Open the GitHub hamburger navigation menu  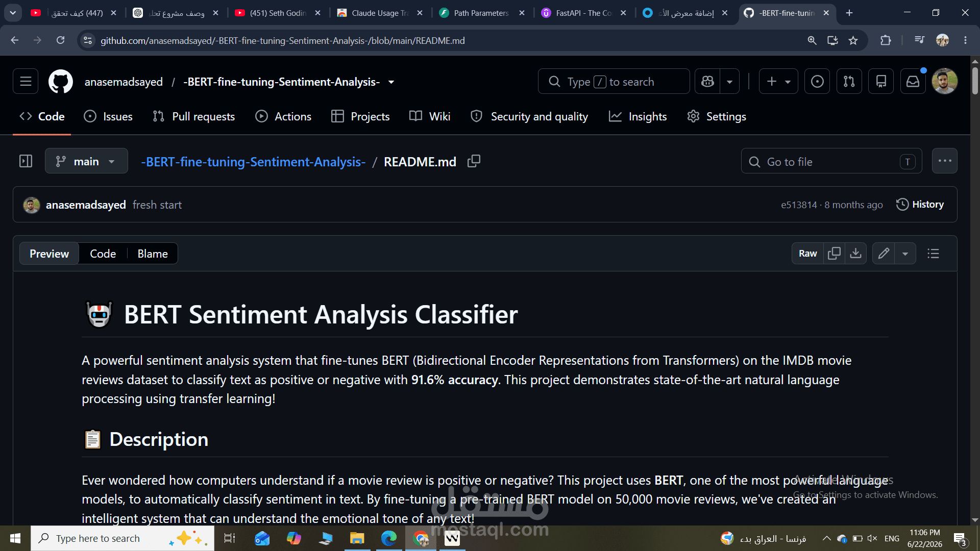coord(26,82)
